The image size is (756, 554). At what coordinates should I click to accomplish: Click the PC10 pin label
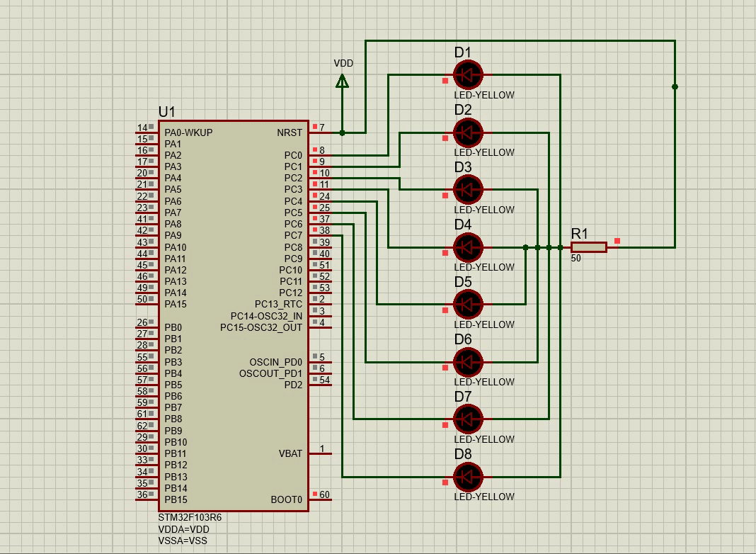click(291, 270)
